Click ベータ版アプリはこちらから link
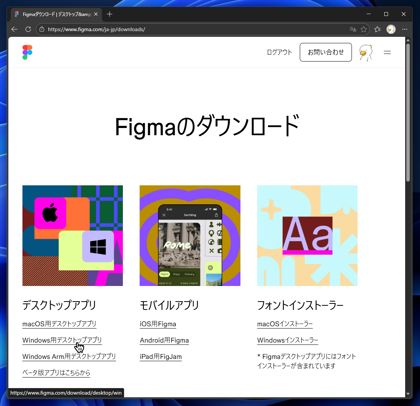The width and height of the screenshot is (420, 406). click(x=56, y=373)
